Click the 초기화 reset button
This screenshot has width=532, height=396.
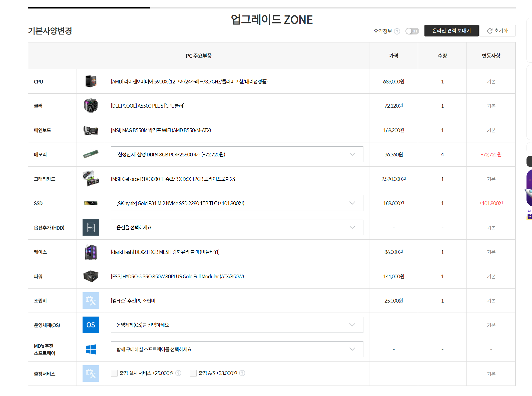(x=497, y=31)
